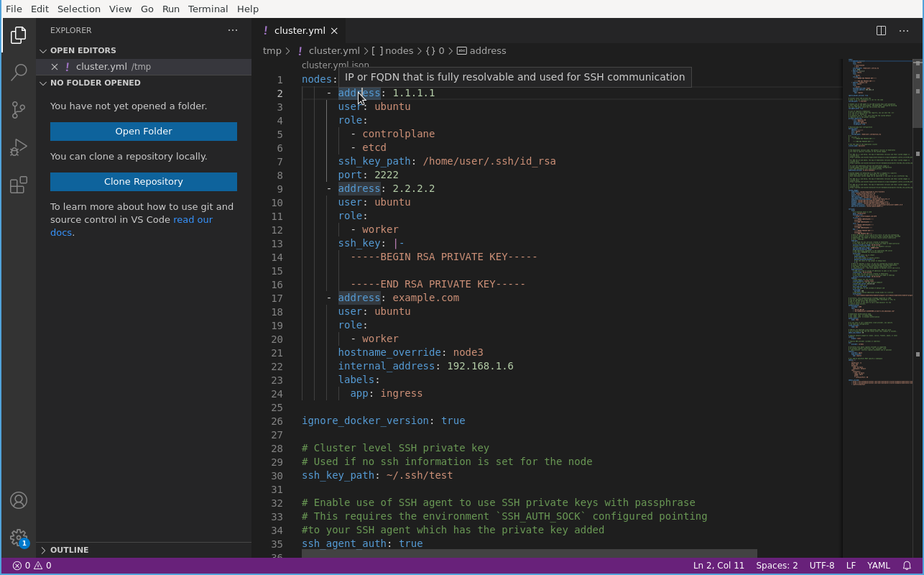Click line number 13 in the gutter

[x=277, y=243]
